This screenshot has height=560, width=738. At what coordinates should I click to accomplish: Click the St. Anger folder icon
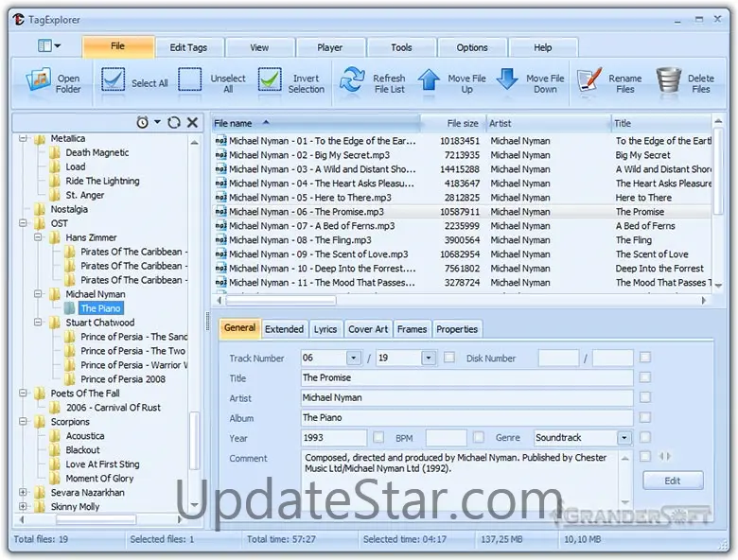(55, 195)
